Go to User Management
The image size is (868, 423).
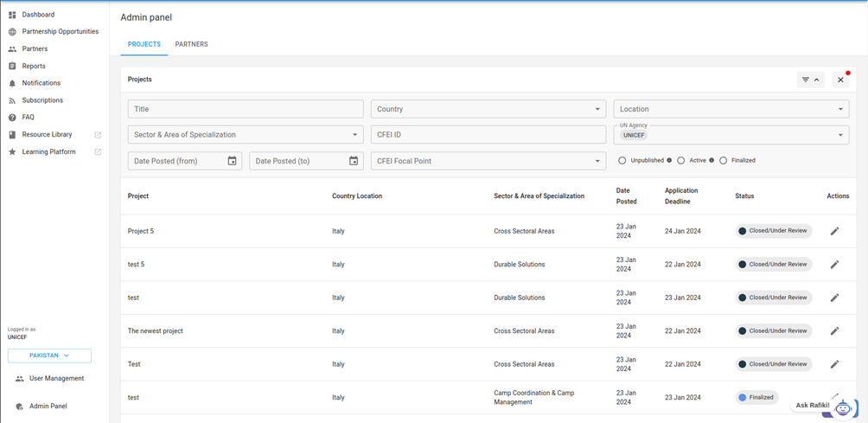tap(56, 379)
